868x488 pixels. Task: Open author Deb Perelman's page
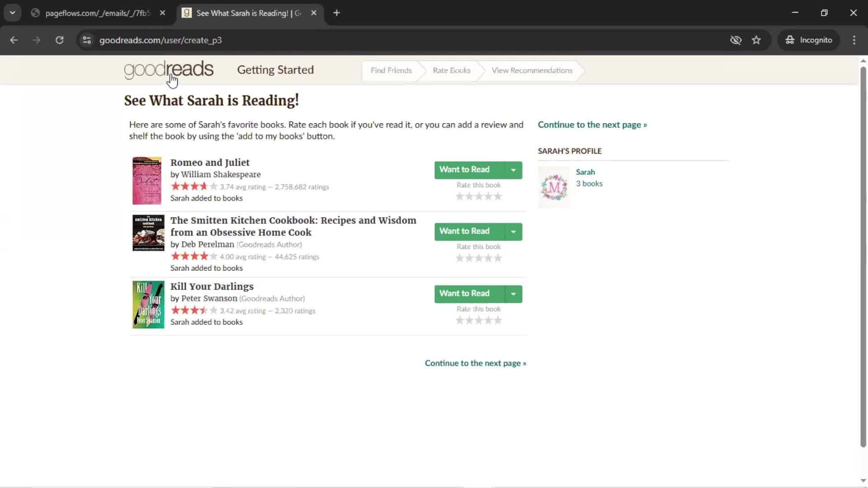(x=208, y=244)
